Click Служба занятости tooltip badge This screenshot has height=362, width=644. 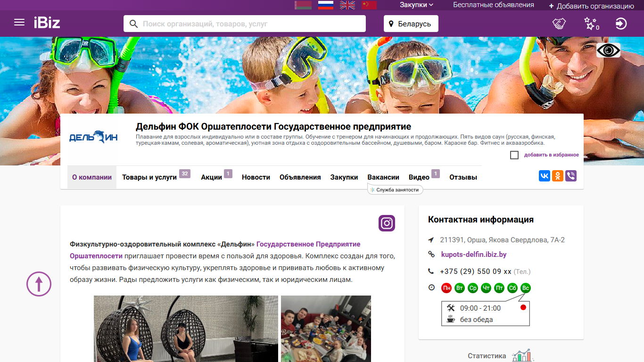395,189
